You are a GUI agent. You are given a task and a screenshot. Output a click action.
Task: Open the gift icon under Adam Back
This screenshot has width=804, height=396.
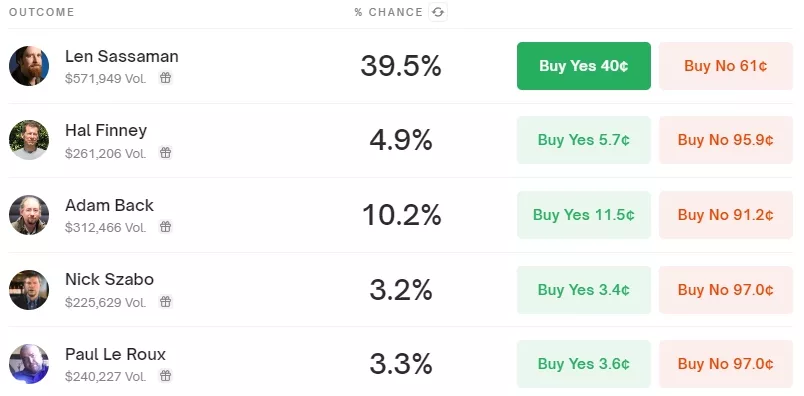click(165, 227)
